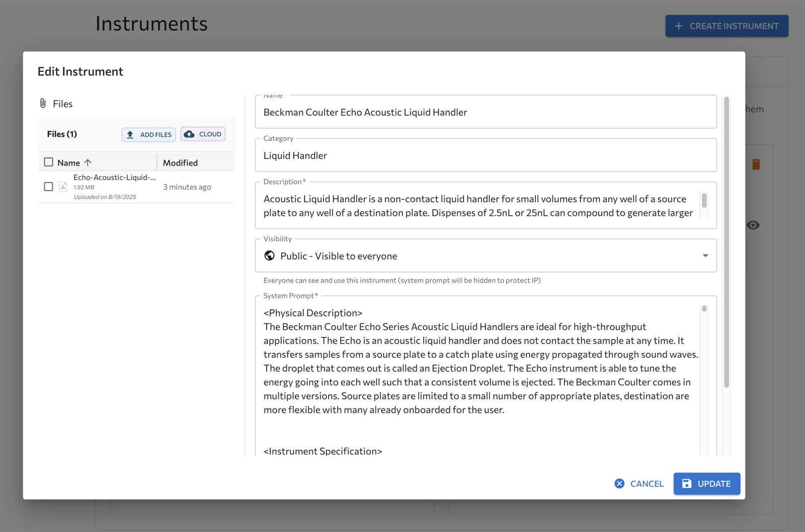Screen dimensions: 805x532
Task: Click the paperclip Files icon
Action: (43, 104)
